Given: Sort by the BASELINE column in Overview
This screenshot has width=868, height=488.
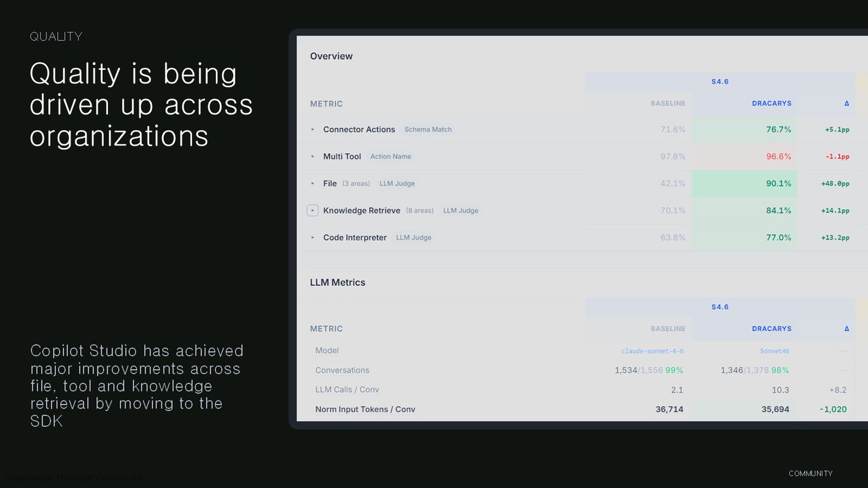Looking at the screenshot, I should (x=668, y=104).
